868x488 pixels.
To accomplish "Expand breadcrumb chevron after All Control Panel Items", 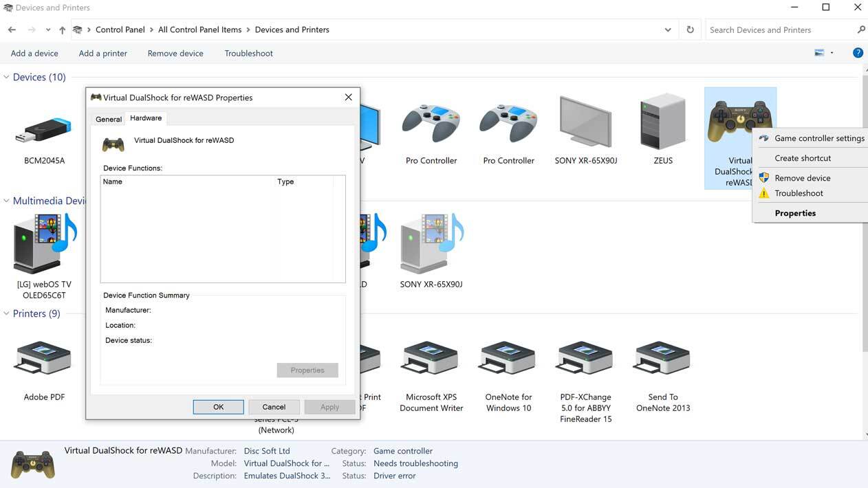I will (x=248, y=30).
